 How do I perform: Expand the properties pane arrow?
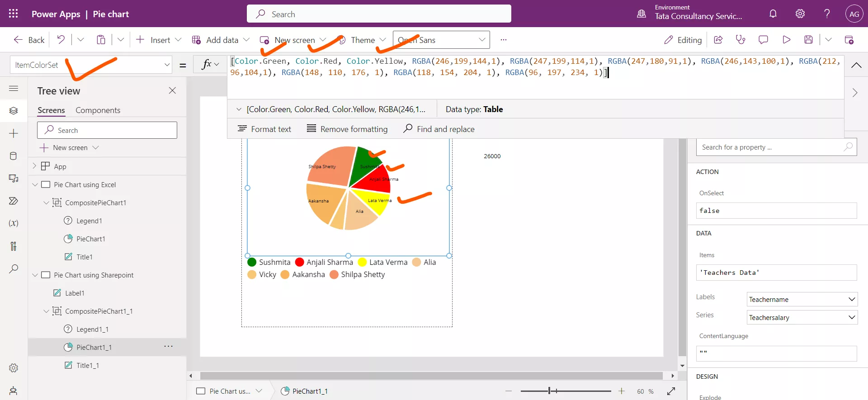[855, 93]
